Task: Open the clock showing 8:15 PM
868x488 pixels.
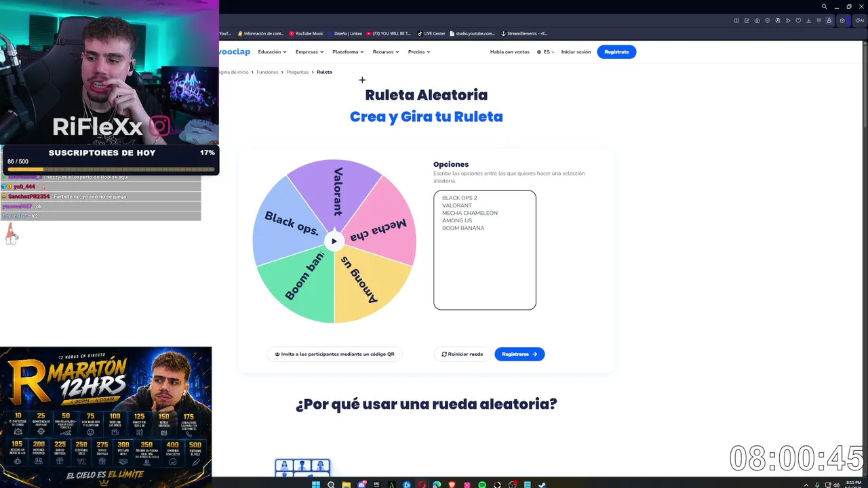Action: coord(854,484)
